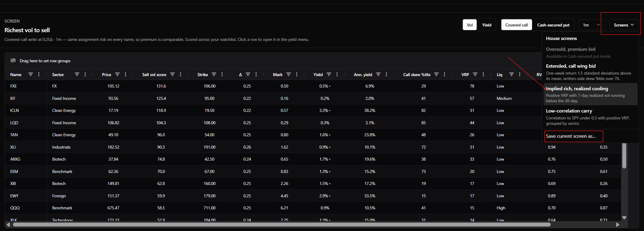Sort by Ann. yield header
Image resolution: width=644 pixels, height=231 pixels.
click(x=363, y=75)
